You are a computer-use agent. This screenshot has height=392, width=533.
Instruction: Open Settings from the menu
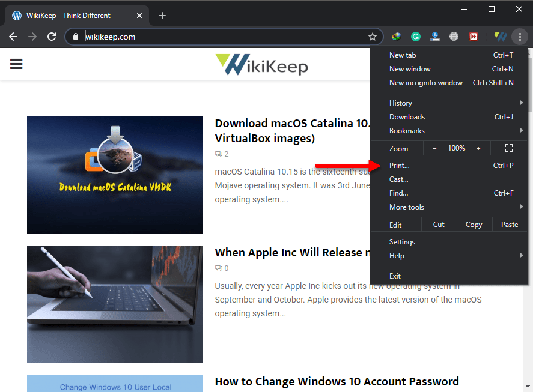click(x=449, y=242)
